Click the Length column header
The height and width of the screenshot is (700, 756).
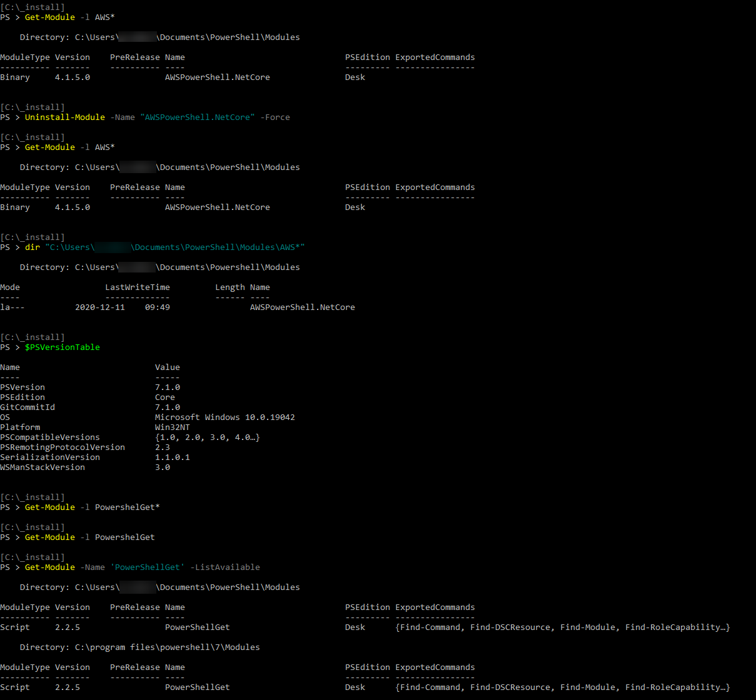click(230, 287)
